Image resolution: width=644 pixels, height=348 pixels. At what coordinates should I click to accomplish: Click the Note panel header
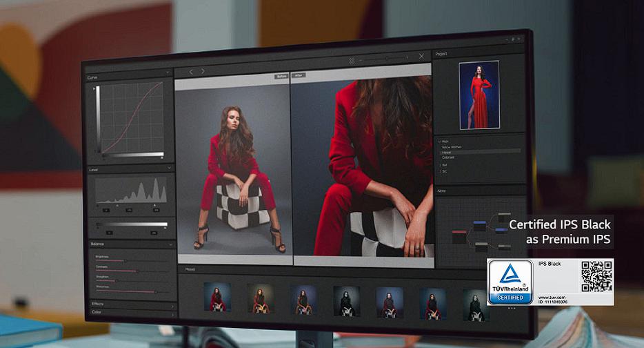(x=481, y=191)
